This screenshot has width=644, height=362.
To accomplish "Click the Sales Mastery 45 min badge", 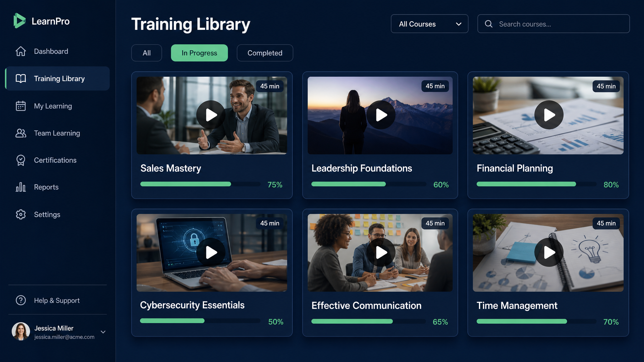I will coord(270,86).
